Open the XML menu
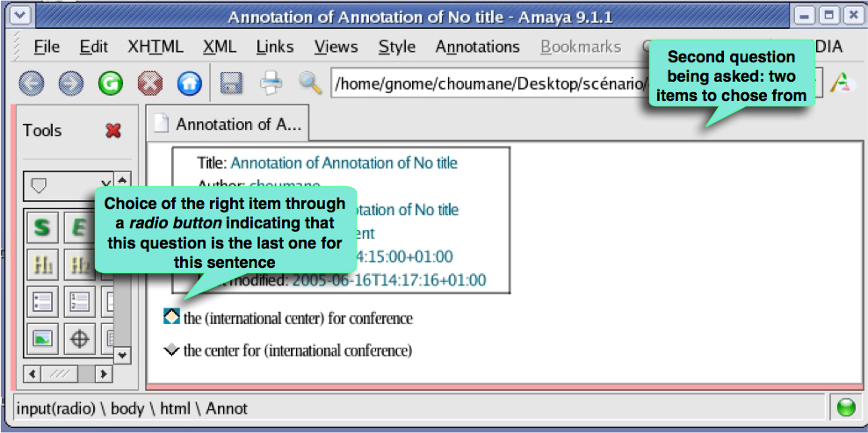This screenshot has height=433, width=868. [220, 47]
